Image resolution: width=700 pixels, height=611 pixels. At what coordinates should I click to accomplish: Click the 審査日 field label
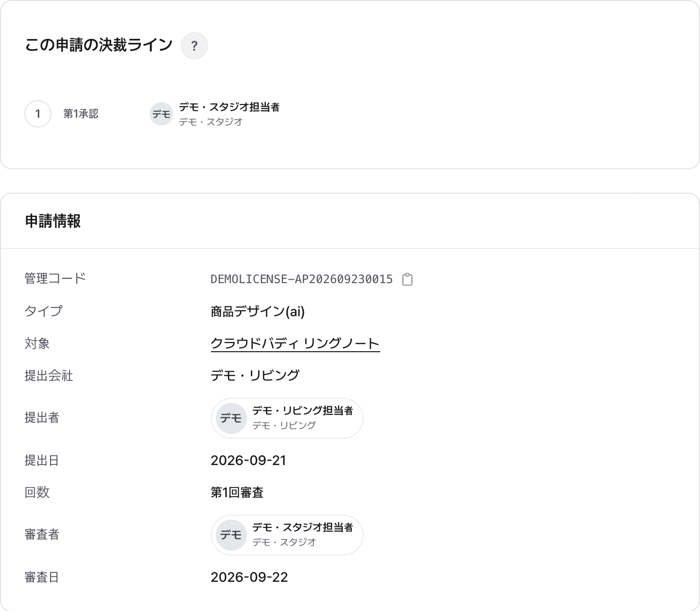point(42,577)
